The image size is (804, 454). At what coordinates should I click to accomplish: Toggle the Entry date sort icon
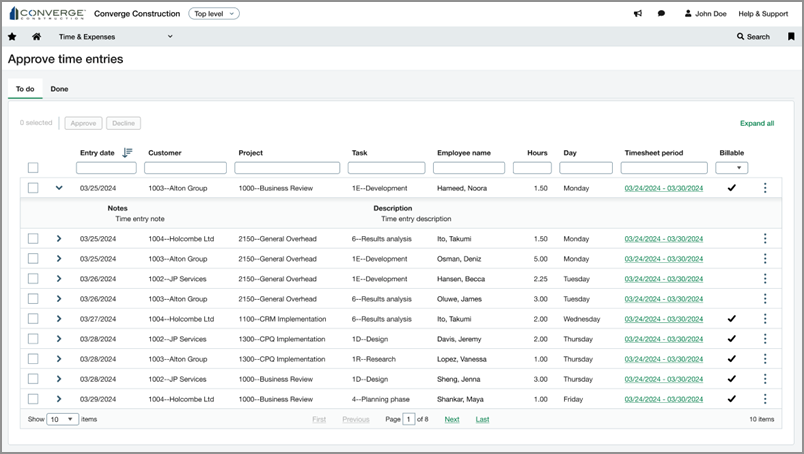pyautogui.click(x=127, y=153)
